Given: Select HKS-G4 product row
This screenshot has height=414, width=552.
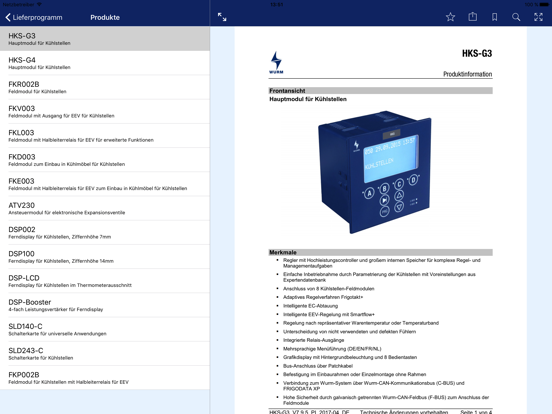Looking at the screenshot, I should tap(105, 63).
